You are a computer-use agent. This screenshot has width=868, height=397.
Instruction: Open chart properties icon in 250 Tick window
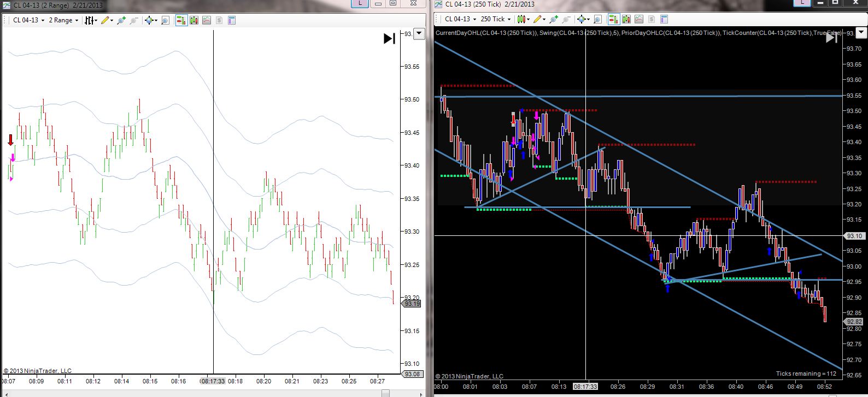point(664,19)
